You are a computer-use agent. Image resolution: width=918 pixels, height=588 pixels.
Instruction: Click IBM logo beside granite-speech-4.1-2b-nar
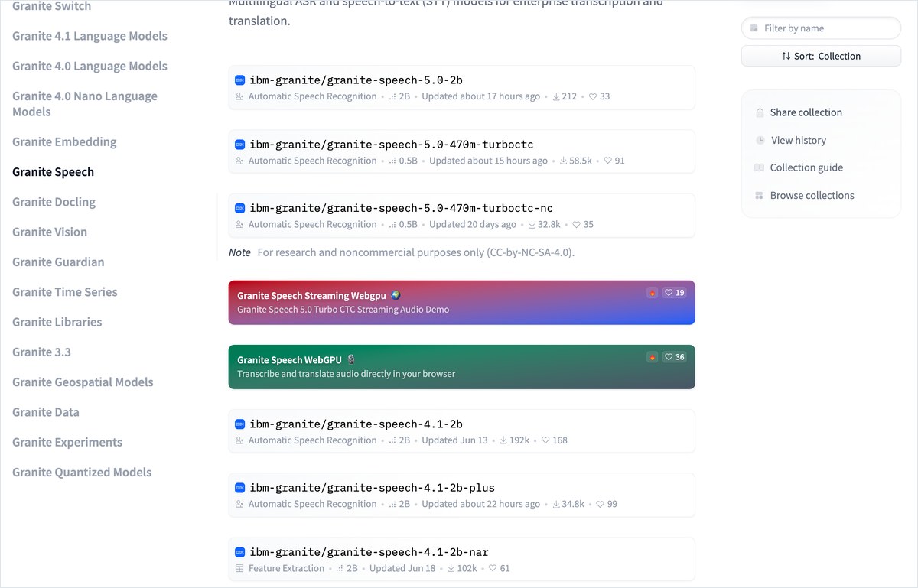(239, 552)
